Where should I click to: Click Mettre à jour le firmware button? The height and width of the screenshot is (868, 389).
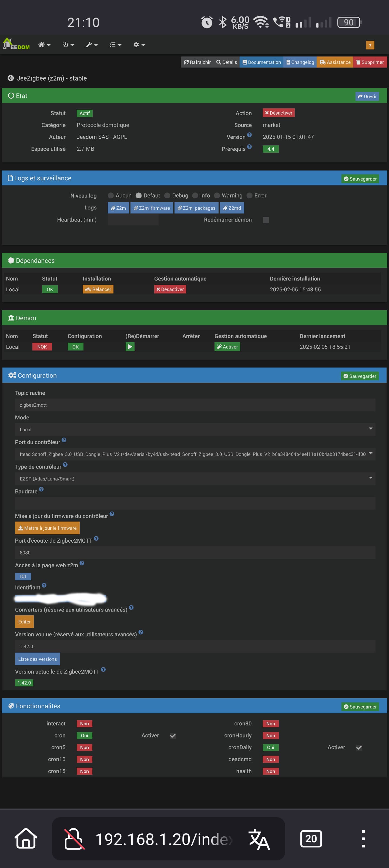47,528
